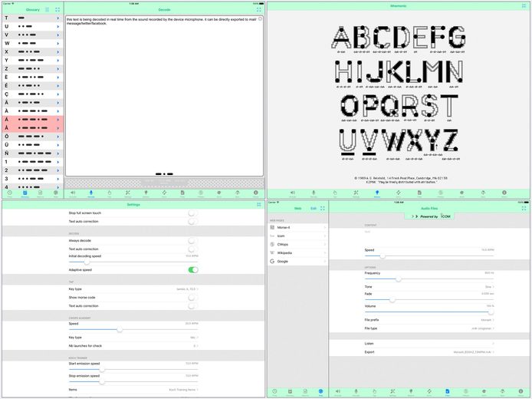532x399 pixels.
Task: Select the clock tab in the Glossary sidebar
Action: [9, 193]
